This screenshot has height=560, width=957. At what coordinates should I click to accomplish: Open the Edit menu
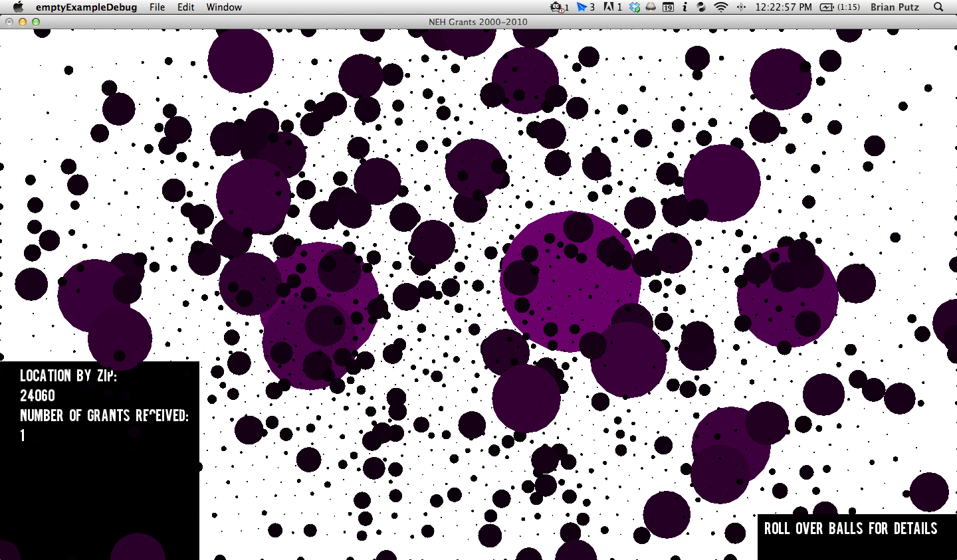pos(186,7)
